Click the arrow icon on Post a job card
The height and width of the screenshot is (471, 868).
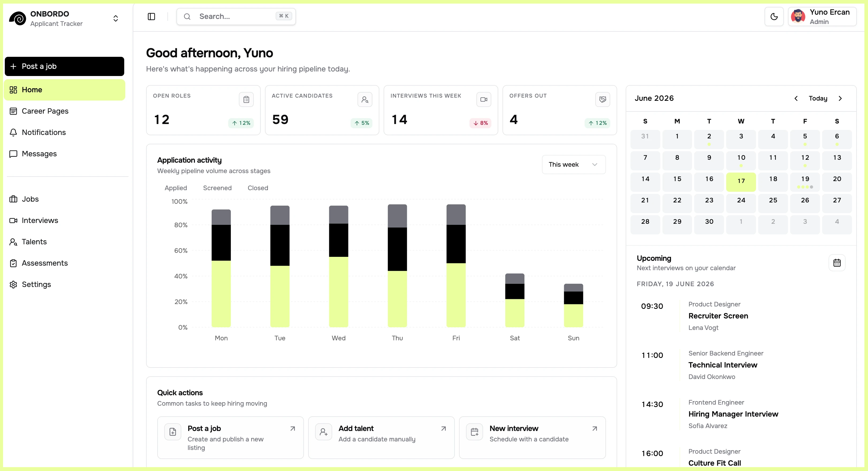(x=293, y=429)
